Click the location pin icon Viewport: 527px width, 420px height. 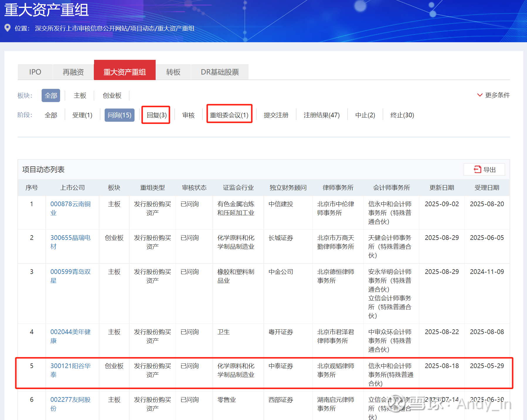(8, 28)
